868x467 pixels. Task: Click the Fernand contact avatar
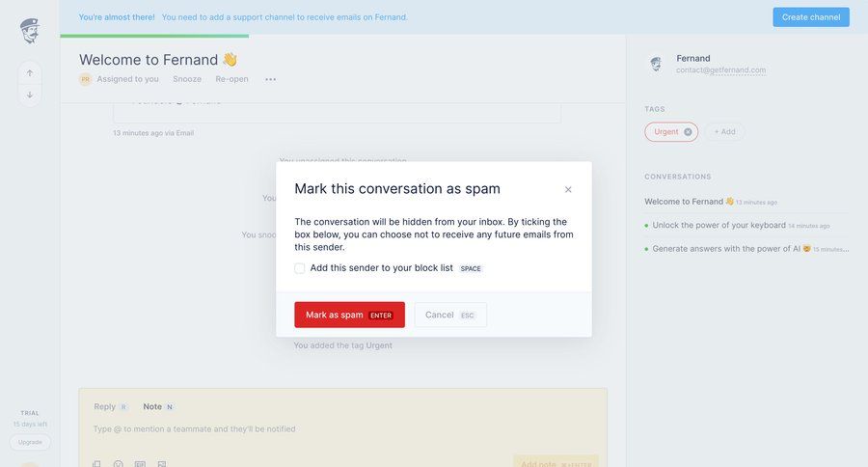coord(656,64)
